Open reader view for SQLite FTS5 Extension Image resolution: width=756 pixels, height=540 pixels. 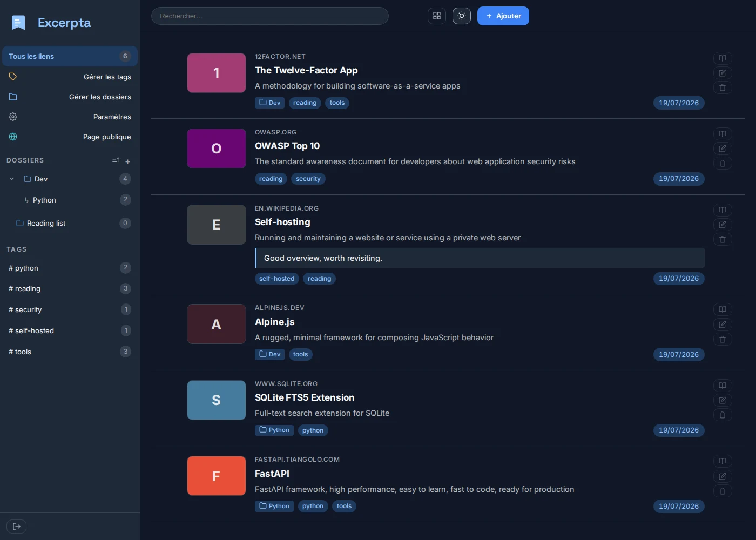[723, 386]
